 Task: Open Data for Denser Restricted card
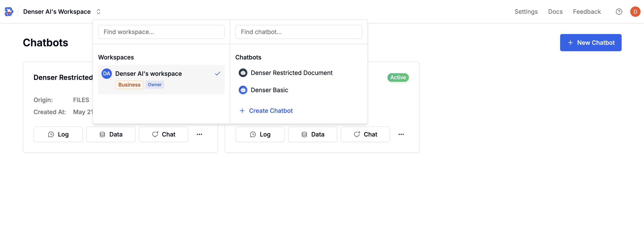111,134
